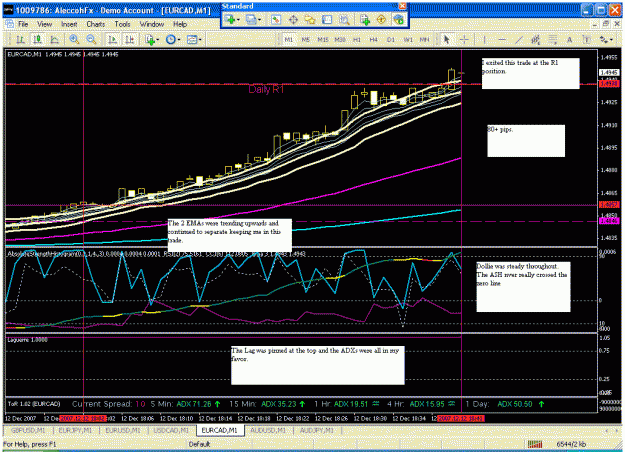
Task: Open the Insert menu
Action: click(69, 24)
